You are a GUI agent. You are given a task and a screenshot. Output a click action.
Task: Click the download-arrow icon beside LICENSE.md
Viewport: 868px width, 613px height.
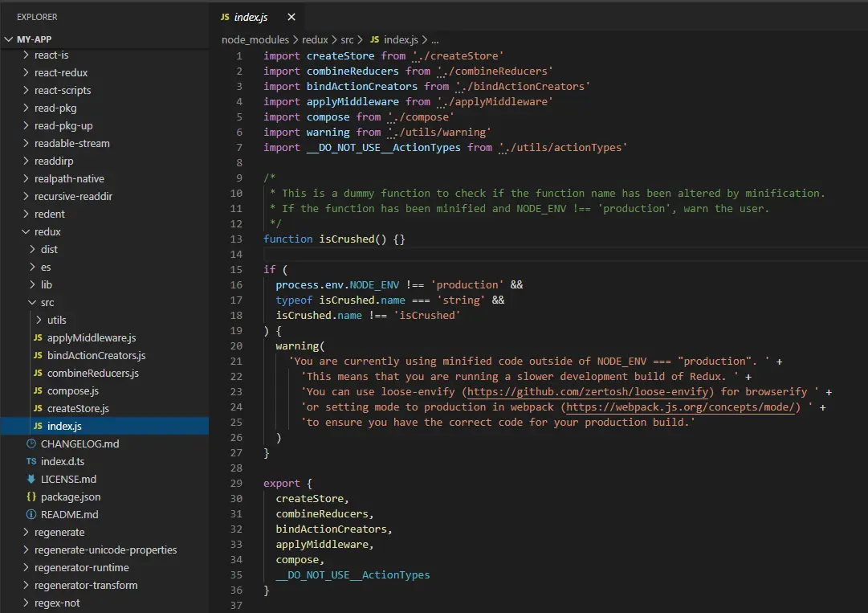pyautogui.click(x=31, y=480)
